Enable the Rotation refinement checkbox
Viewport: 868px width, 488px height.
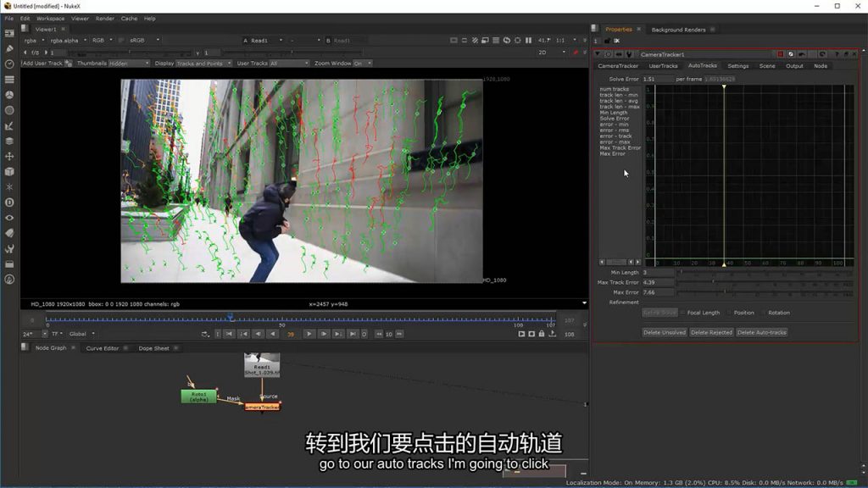coord(764,313)
